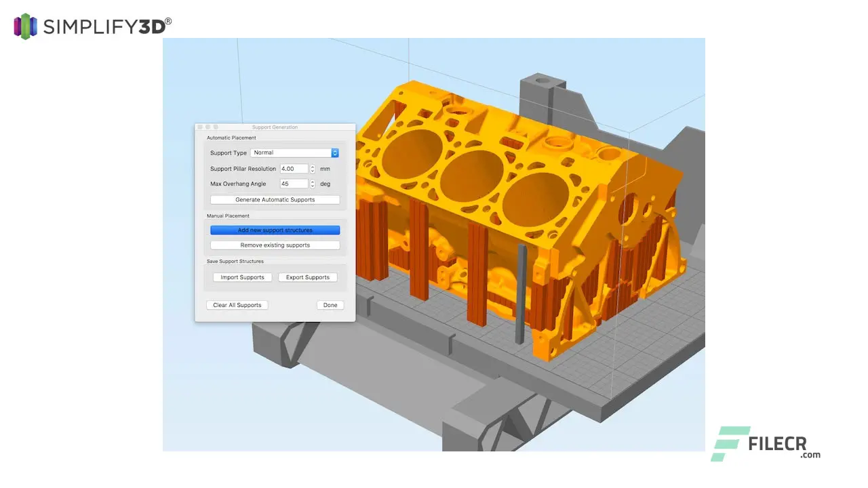Screen dimensions: 868x488
Task: Click Import Supports button
Action: point(243,277)
